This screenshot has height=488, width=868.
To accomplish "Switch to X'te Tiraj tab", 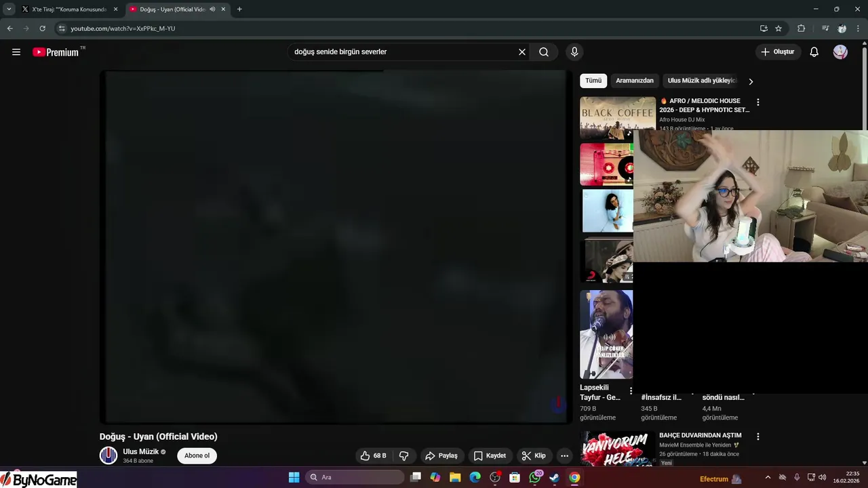I will click(x=69, y=9).
